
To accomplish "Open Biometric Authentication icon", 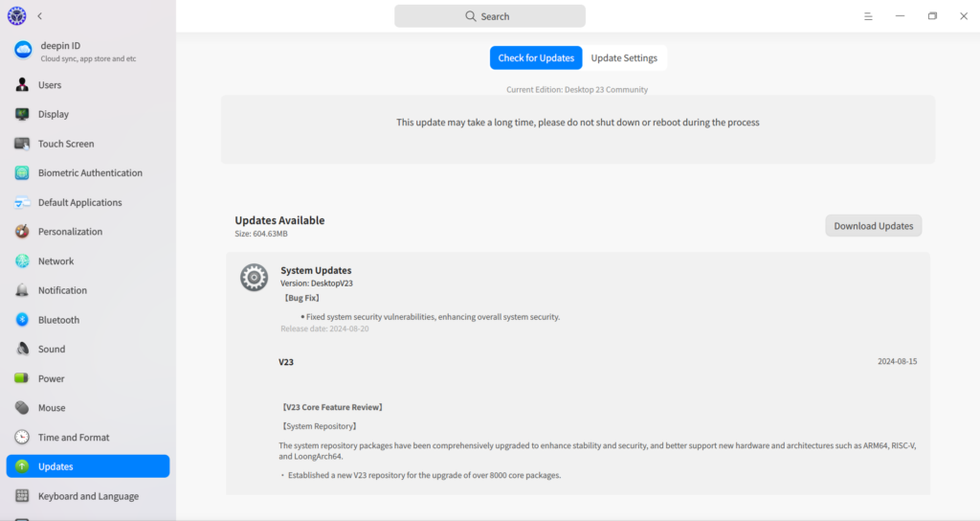I will click(x=22, y=173).
